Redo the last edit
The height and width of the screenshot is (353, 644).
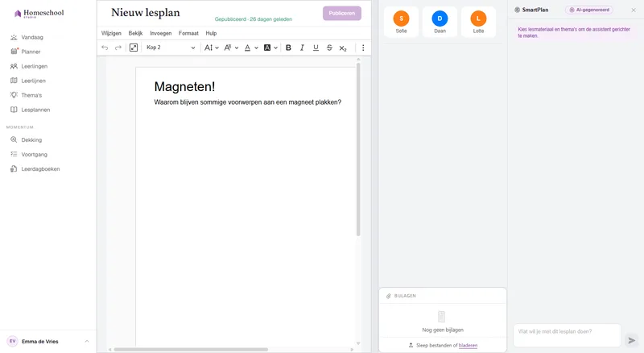click(118, 48)
